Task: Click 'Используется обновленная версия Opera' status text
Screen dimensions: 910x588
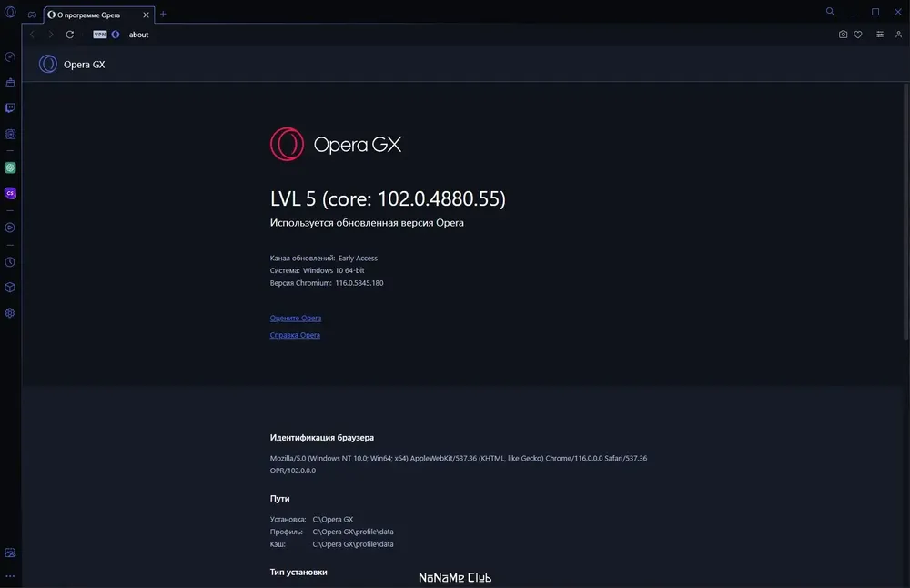Action: [367, 223]
